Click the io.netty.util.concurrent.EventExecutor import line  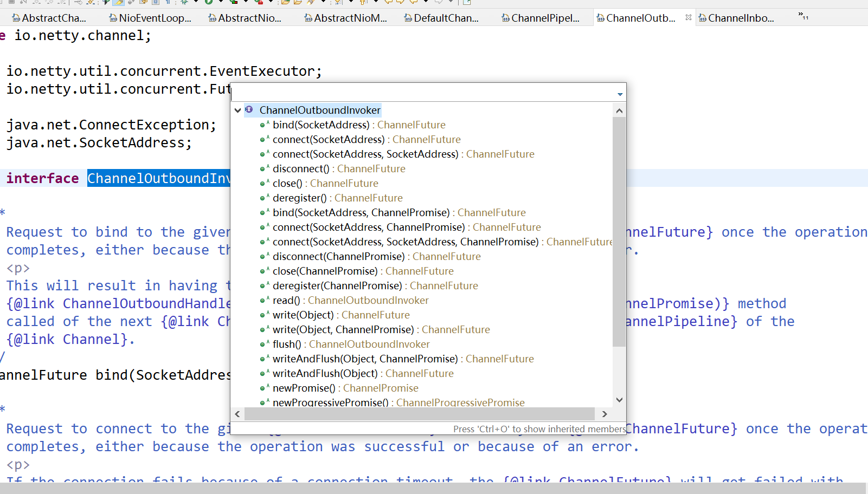click(164, 71)
